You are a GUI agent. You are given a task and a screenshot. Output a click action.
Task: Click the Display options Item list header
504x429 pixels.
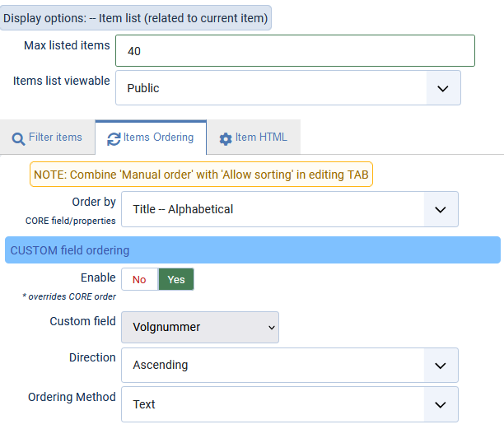click(136, 18)
